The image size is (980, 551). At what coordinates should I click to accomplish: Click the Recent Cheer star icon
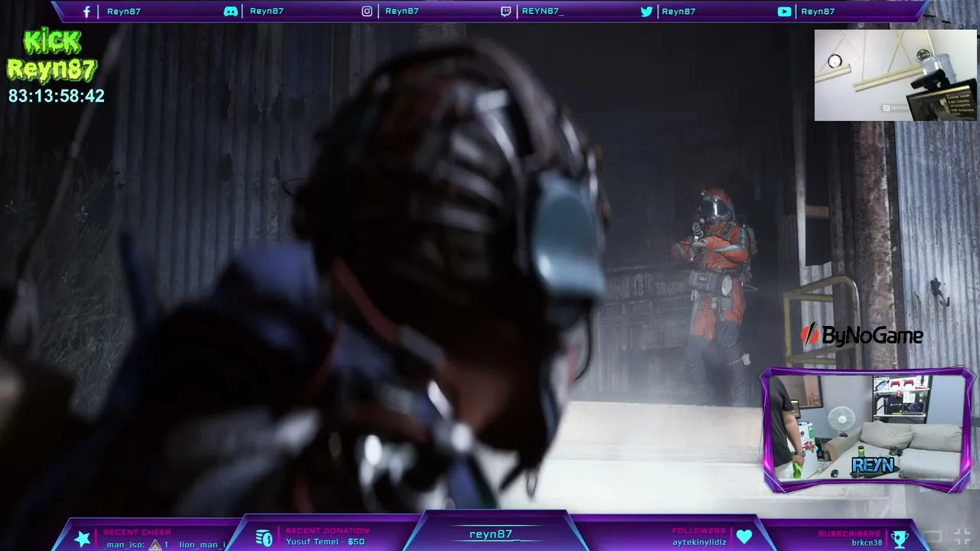coord(82,538)
